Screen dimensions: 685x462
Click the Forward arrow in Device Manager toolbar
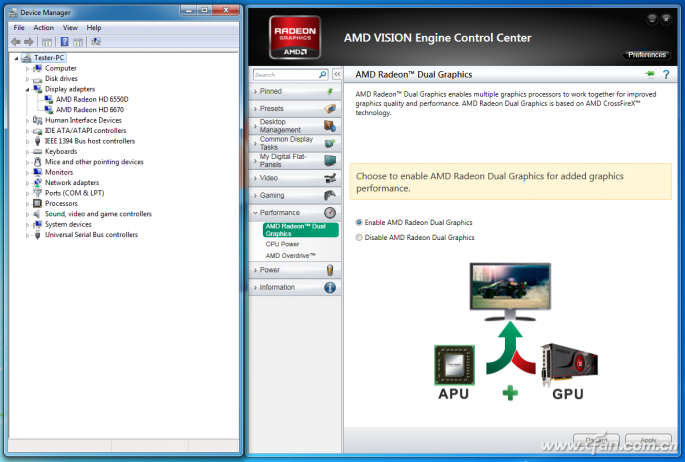click(x=29, y=42)
